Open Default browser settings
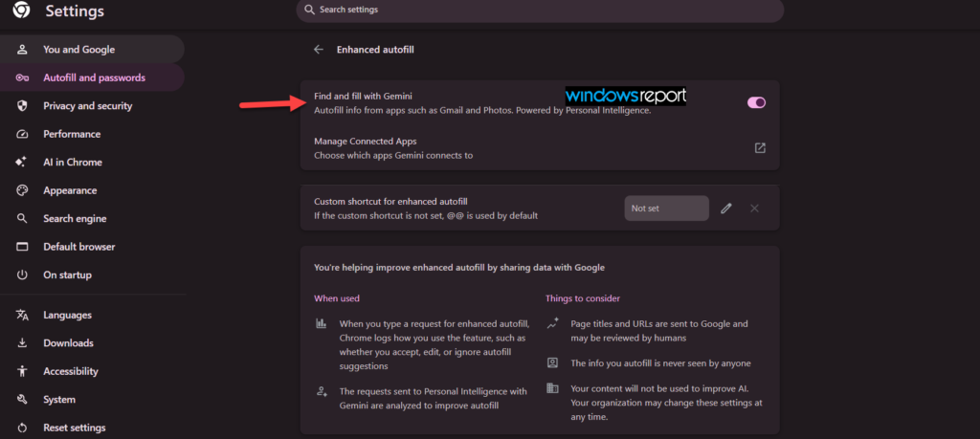The width and height of the screenshot is (980, 439). (92, 247)
